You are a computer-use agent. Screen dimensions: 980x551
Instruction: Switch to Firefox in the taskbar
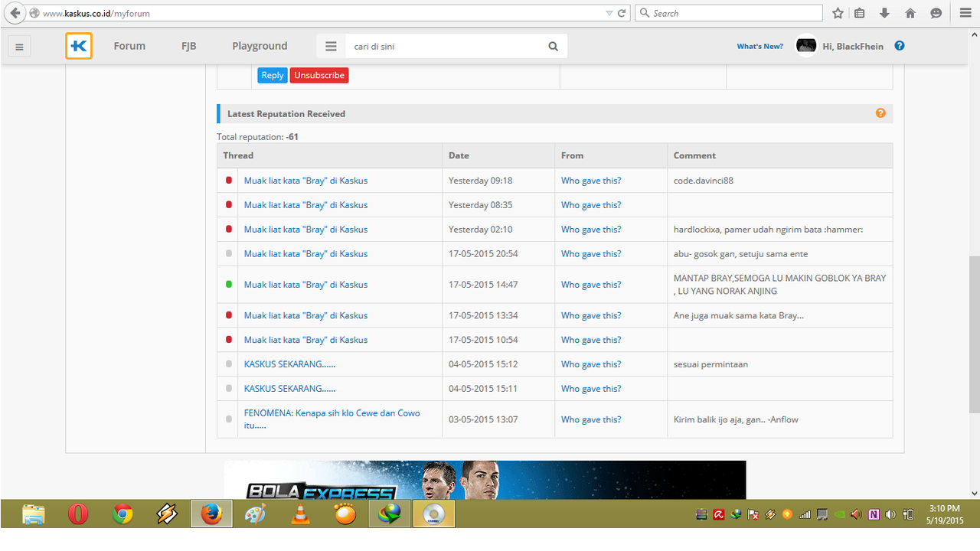(211, 514)
